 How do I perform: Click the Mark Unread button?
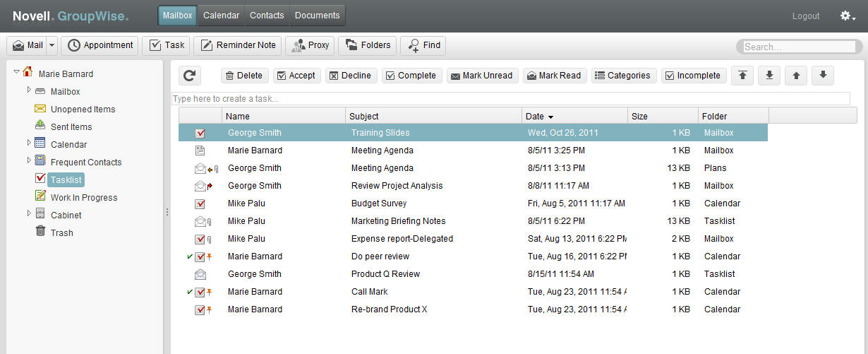(483, 76)
